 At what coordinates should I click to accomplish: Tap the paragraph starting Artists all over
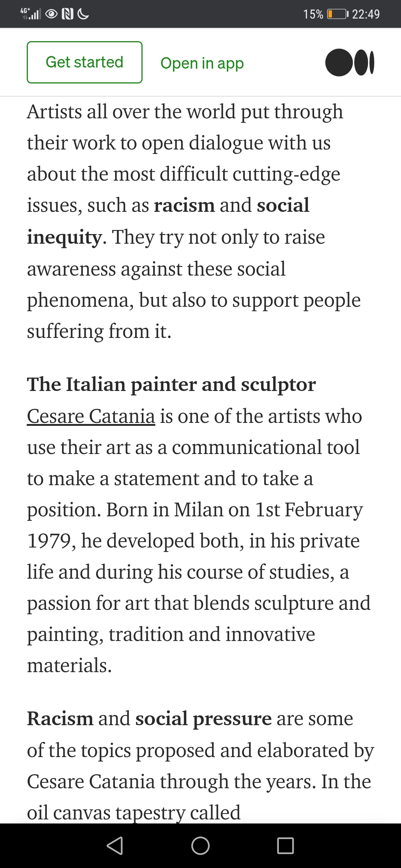tap(194, 221)
